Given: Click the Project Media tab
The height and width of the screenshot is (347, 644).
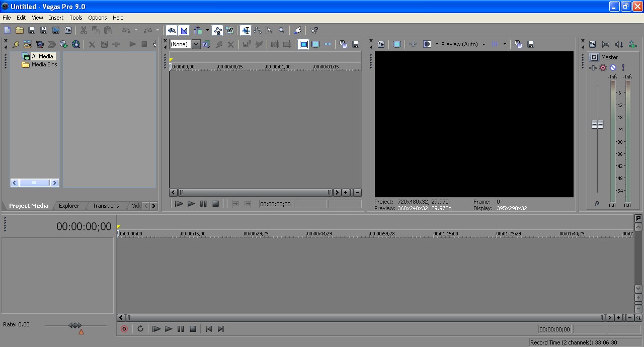Looking at the screenshot, I should click(29, 206).
